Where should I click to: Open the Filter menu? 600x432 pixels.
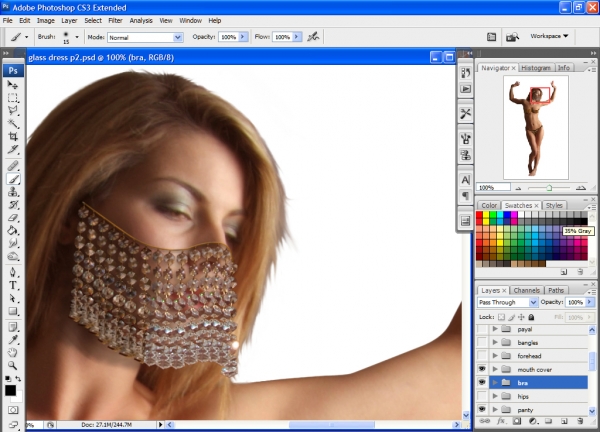click(x=115, y=21)
